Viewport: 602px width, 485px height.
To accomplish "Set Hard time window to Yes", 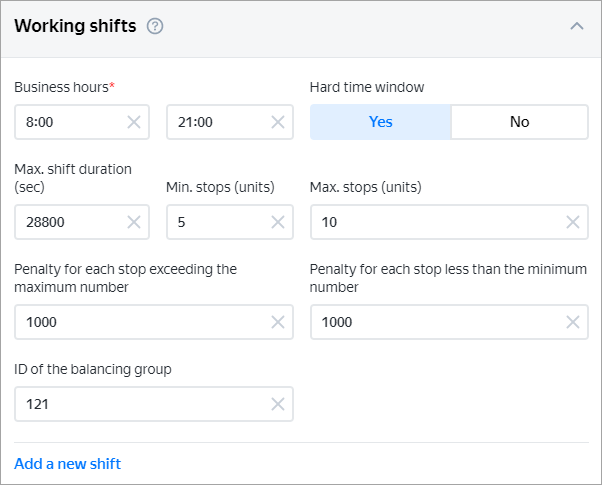I will pos(380,122).
